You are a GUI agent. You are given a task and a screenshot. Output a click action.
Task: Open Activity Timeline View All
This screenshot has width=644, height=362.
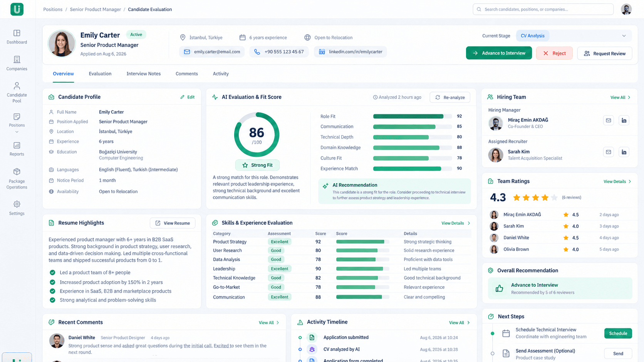pyautogui.click(x=460, y=323)
